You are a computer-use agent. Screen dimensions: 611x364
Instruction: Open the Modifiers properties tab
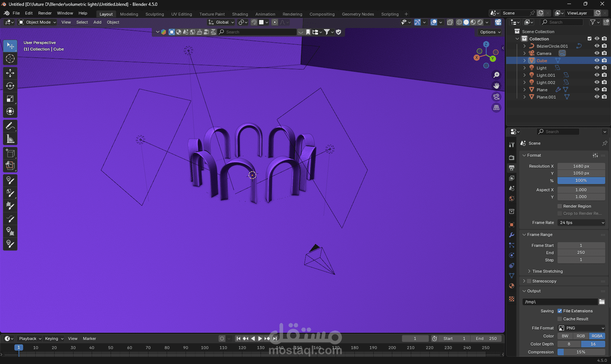(x=512, y=235)
